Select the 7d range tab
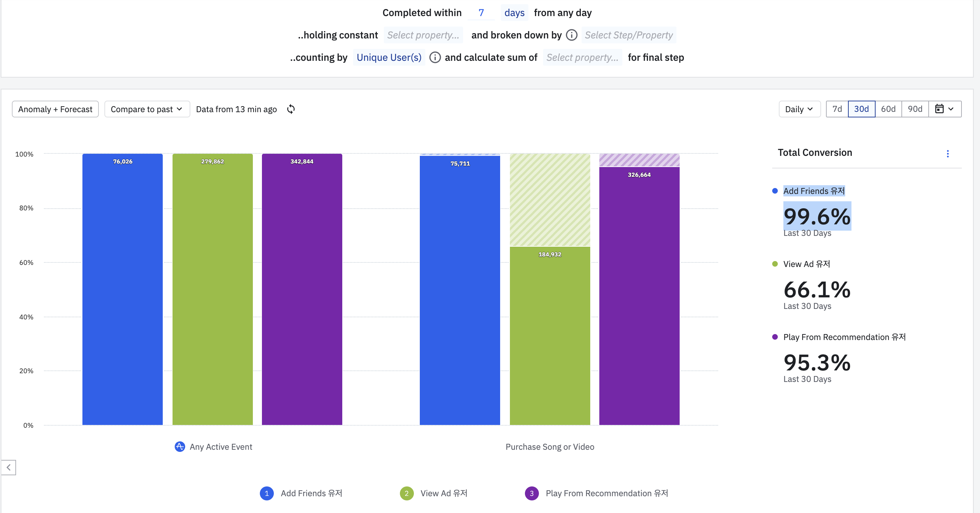 [x=837, y=109]
